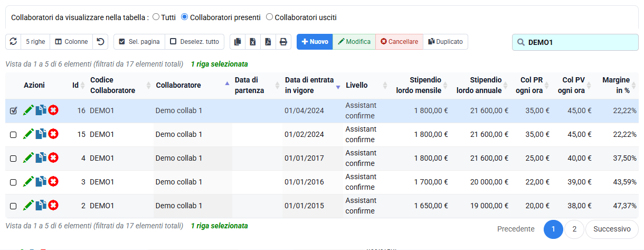Screen dimensions: 644x250
Task: Duplicate row Id 15 via copy icon
Action: click(41, 134)
